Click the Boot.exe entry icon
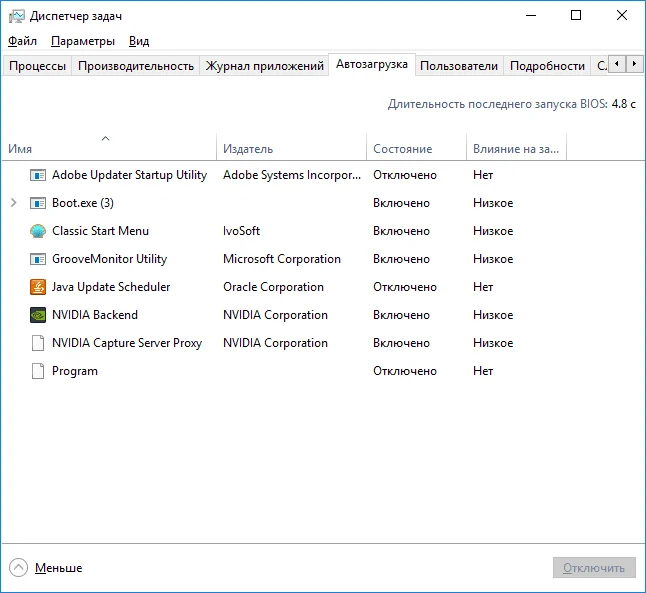 pyautogui.click(x=38, y=203)
